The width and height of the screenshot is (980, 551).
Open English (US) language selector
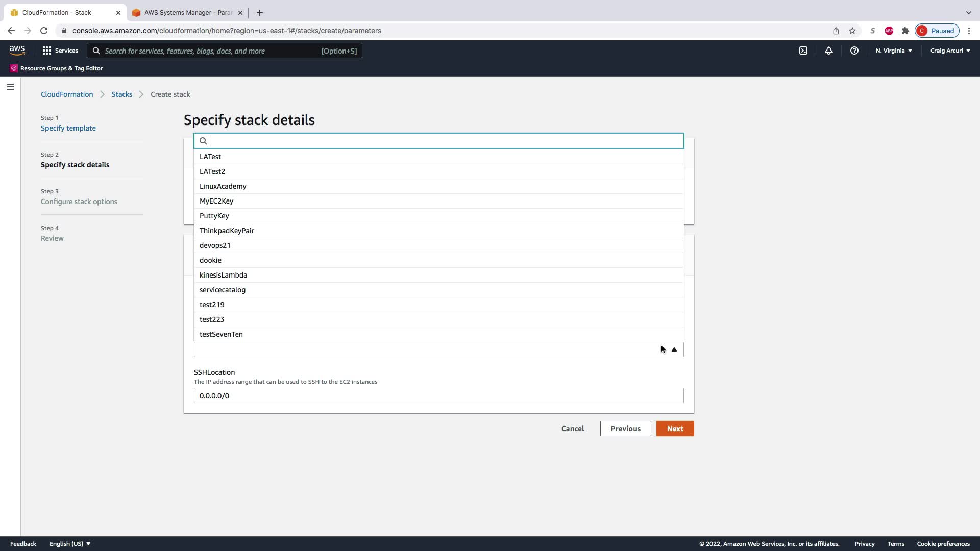(x=70, y=544)
